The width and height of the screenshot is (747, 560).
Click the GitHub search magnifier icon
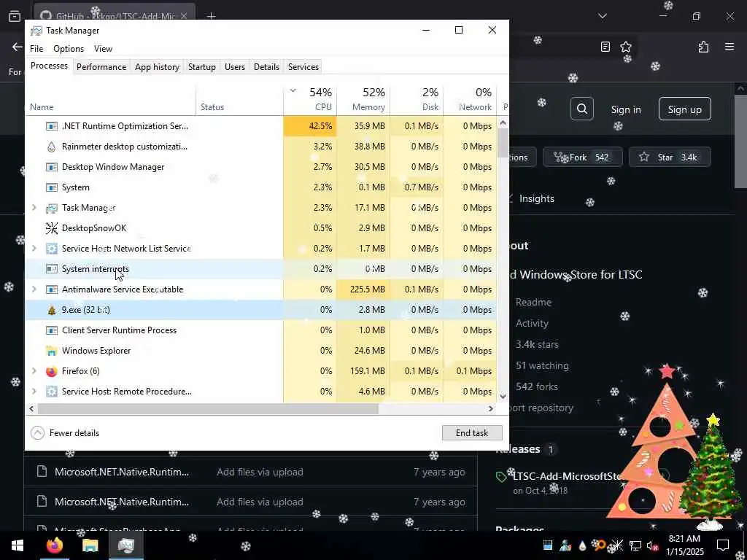581,109
